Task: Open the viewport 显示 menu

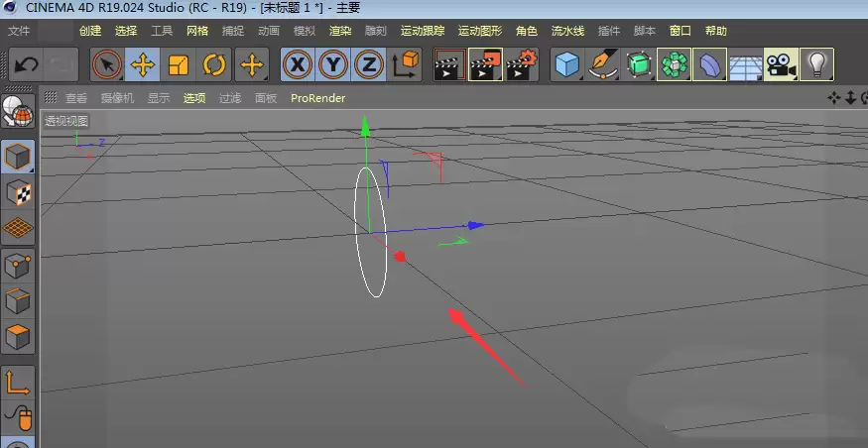Action: [x=159, y=98]
